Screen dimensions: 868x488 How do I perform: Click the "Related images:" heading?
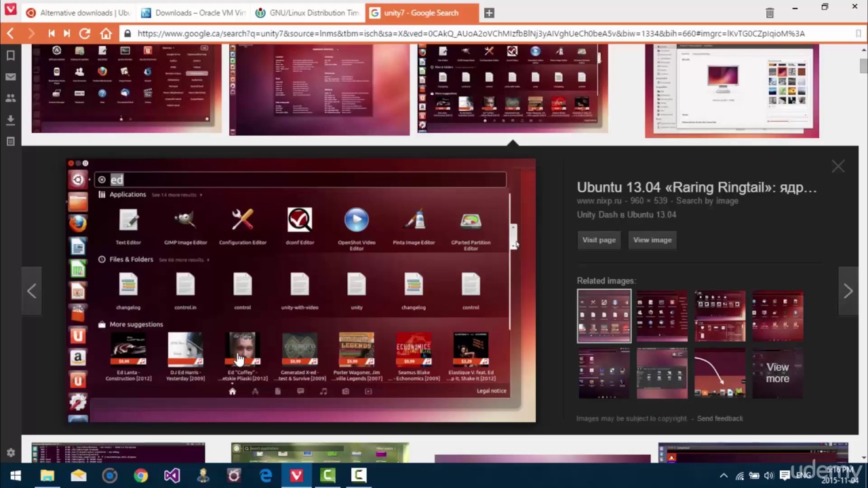[606, 281]
